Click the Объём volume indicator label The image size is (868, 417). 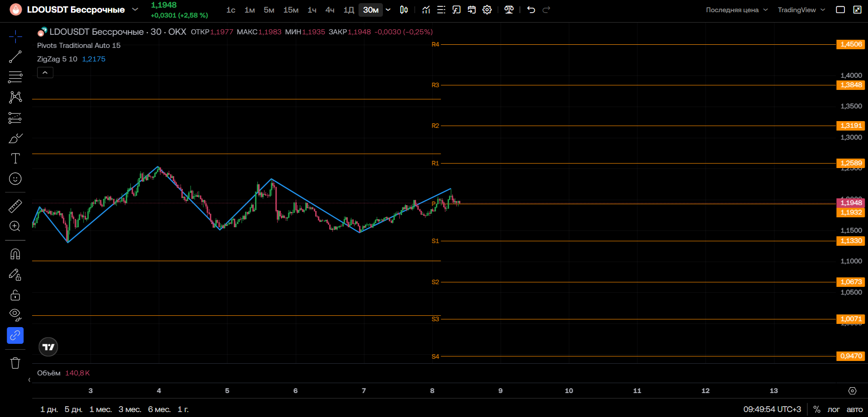49,373
